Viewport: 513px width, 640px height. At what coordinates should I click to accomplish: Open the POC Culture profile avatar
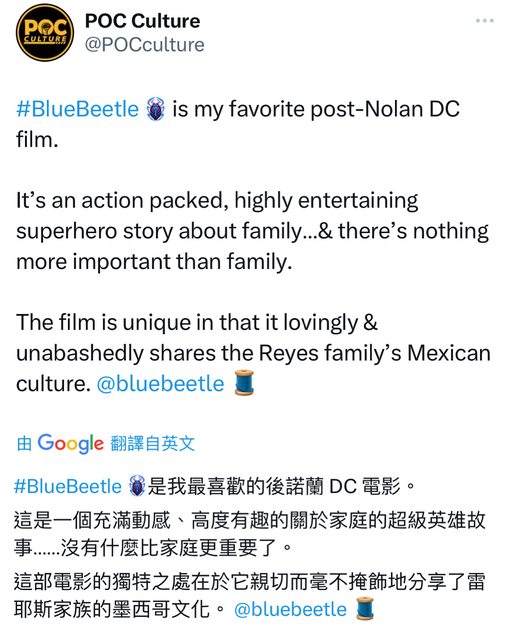(x=45, y=33)
